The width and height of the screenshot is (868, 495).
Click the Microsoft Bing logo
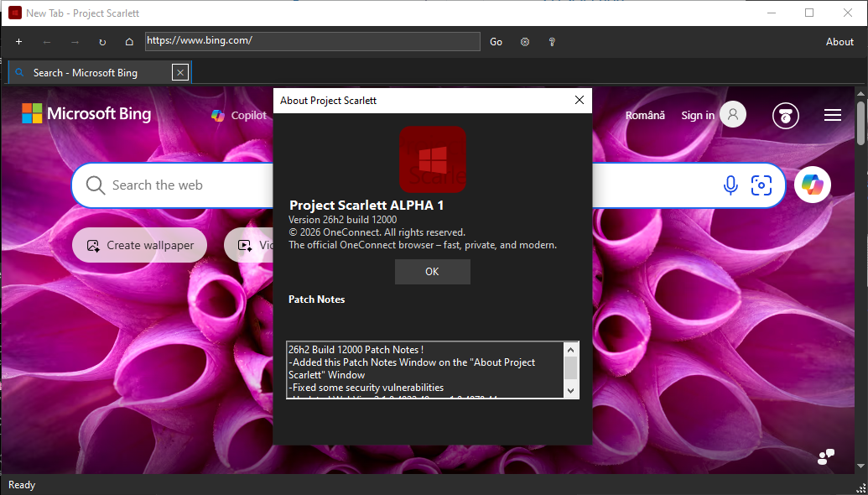(x=86, y=114)
